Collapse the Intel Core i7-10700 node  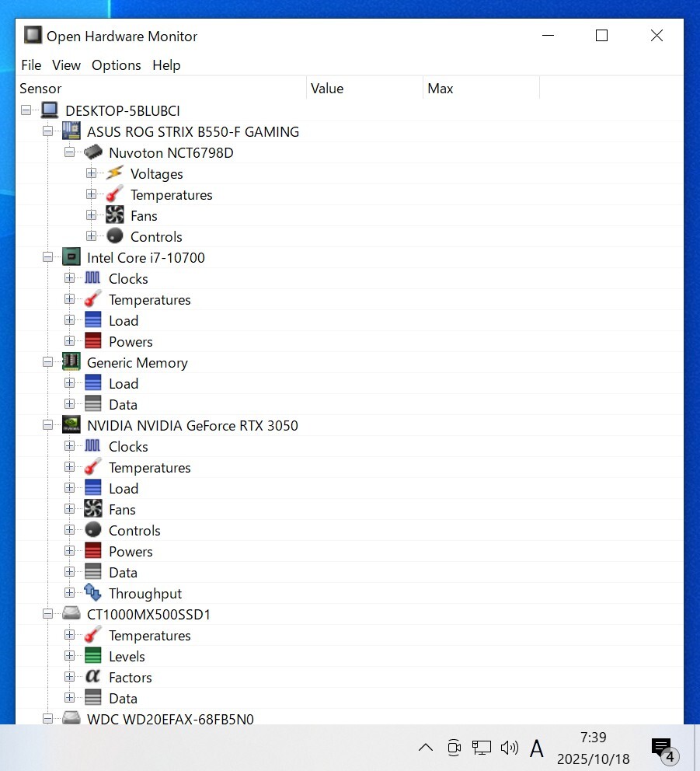coord(47,257)
